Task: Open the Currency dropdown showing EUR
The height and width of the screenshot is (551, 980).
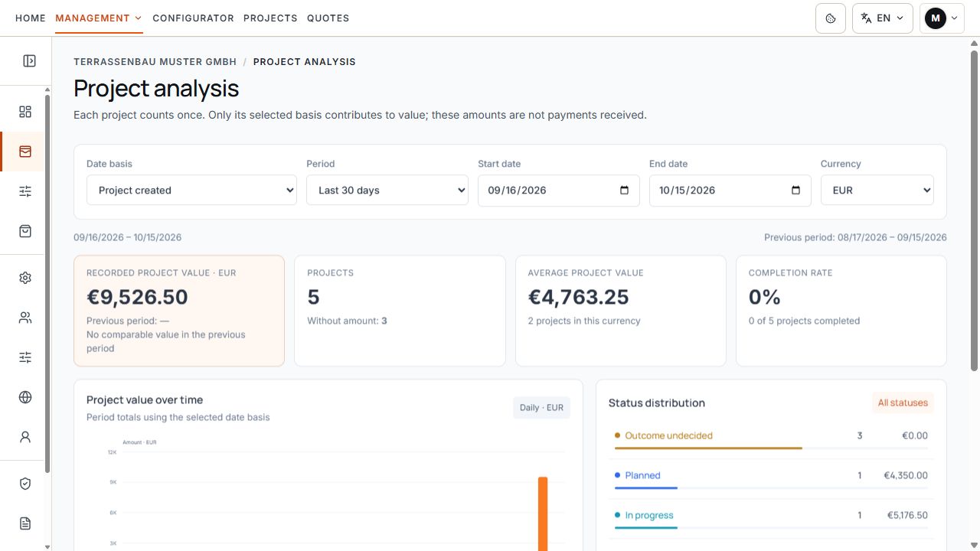Action: 877,191
